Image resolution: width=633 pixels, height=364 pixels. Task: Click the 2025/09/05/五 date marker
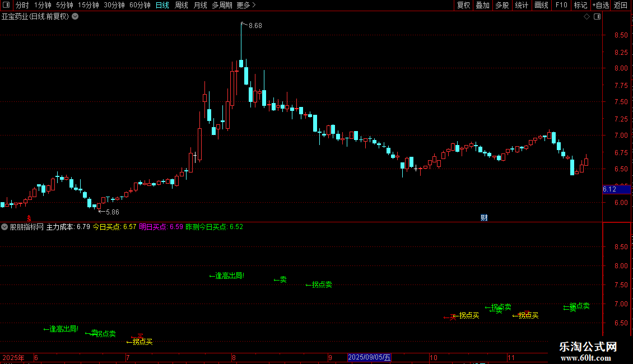coord(369,357)
